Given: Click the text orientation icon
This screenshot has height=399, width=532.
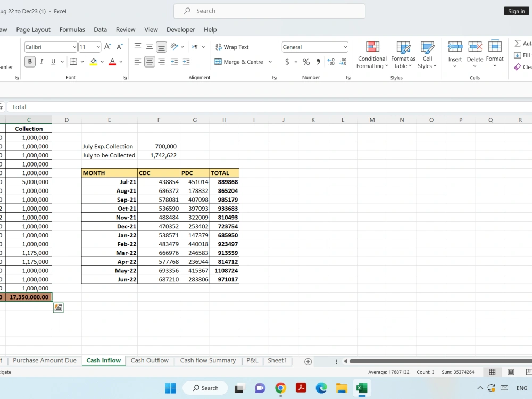Looking at the screenshot, I should 174,47.
